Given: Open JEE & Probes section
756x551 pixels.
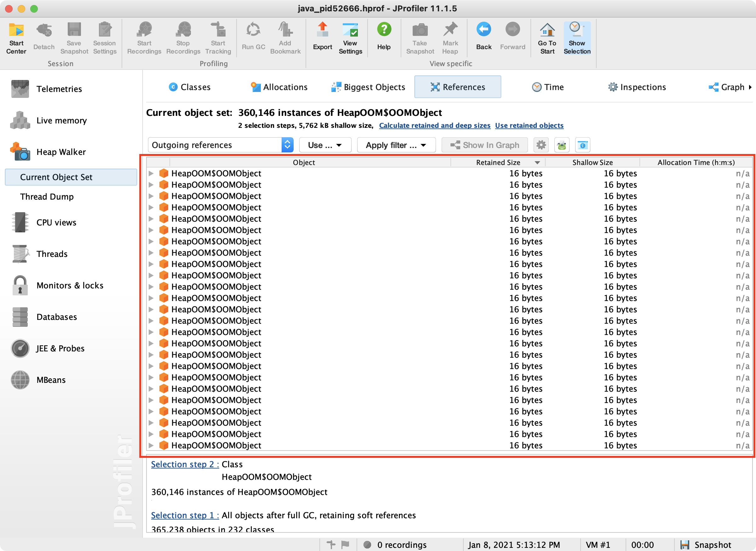Looking at the screenshot, I should click(48, 348).
